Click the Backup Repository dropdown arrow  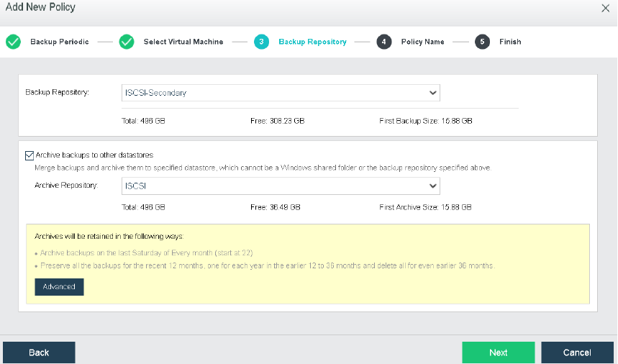pyautogui.click(x=432, y=93)
